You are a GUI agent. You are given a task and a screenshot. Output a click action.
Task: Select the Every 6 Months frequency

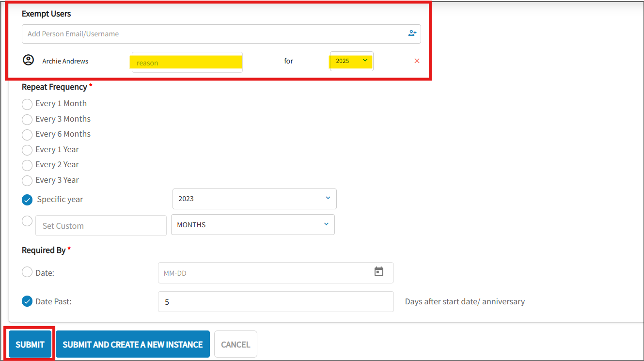(27, 135)
